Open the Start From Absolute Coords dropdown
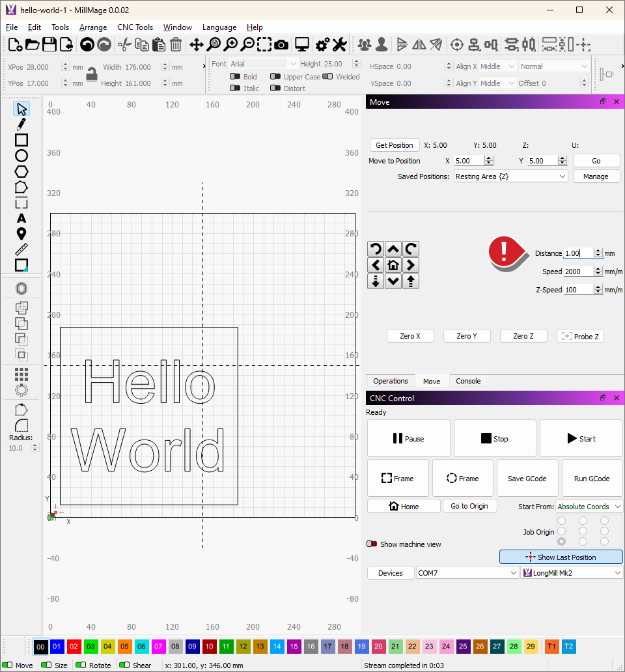 tap(589, 506)
